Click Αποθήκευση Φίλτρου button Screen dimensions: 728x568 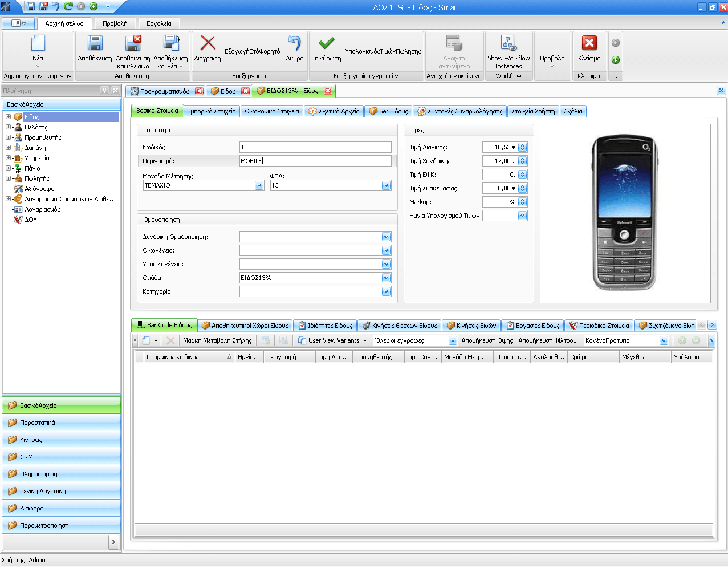point(547,340)
